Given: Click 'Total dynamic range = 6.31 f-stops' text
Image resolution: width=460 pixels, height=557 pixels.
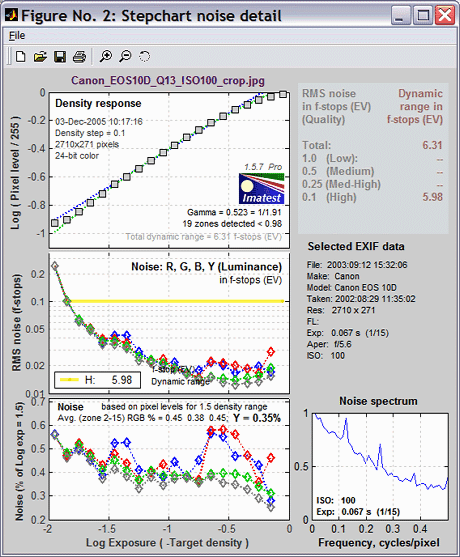Looking at the screenshot, I should pyautogui.click(x=203, y=237).
